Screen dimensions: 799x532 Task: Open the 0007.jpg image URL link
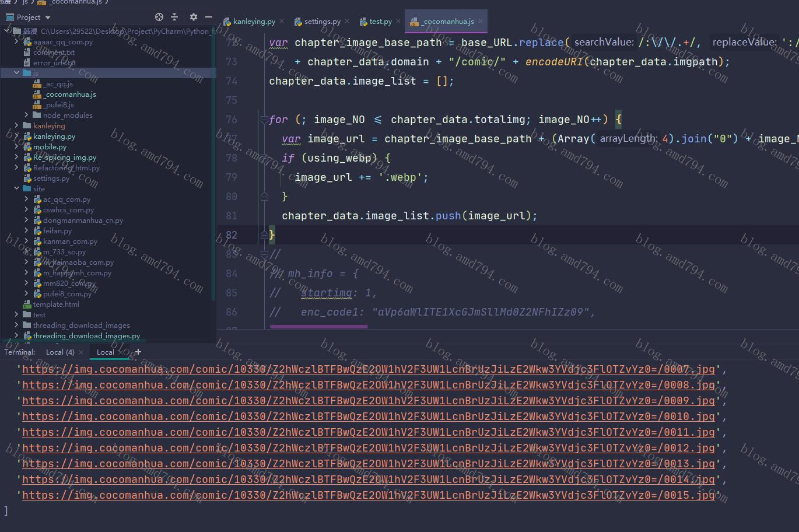click(368, 369)
